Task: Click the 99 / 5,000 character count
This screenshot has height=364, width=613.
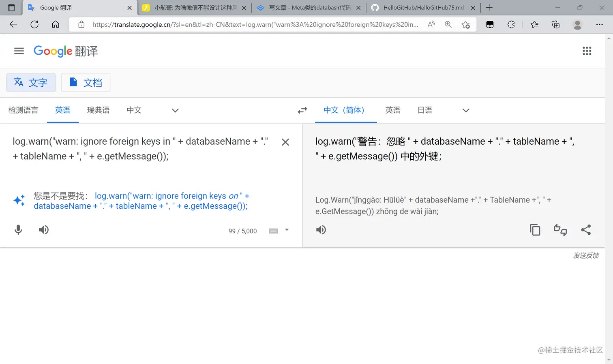Action: tap(242, 231)
